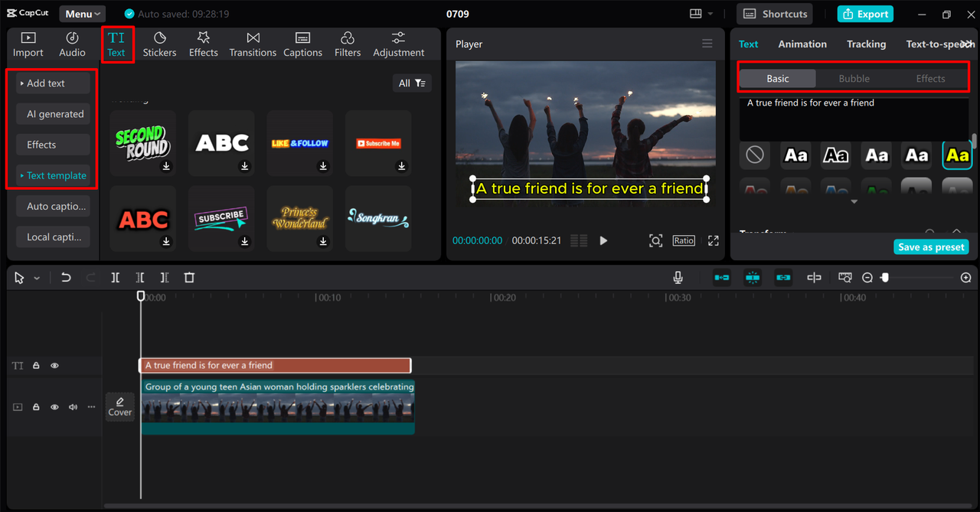
Task: Toggle main track magnet
Action: coord(722,278)
